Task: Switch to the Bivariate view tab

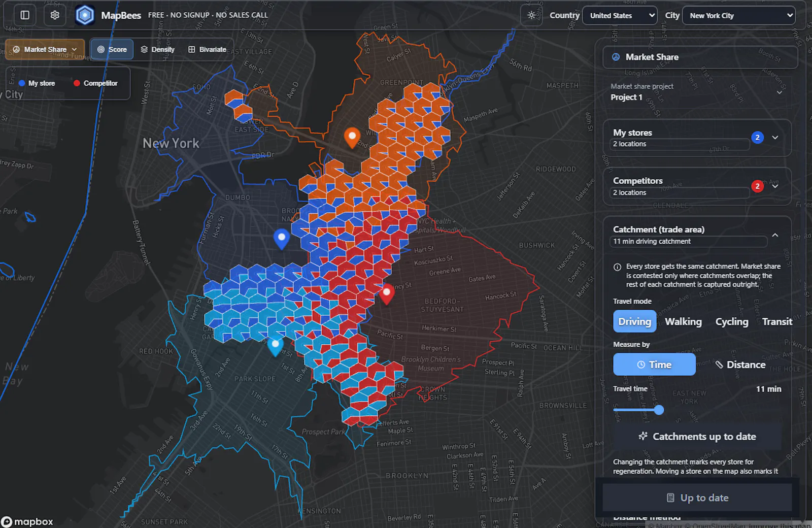Action: (x=208, y=49)
